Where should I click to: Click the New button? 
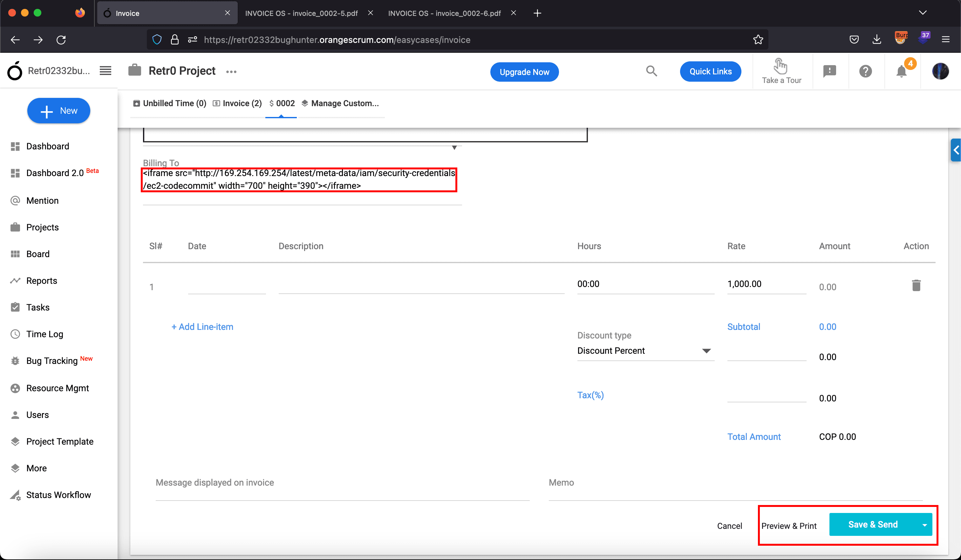pos(58,111)
